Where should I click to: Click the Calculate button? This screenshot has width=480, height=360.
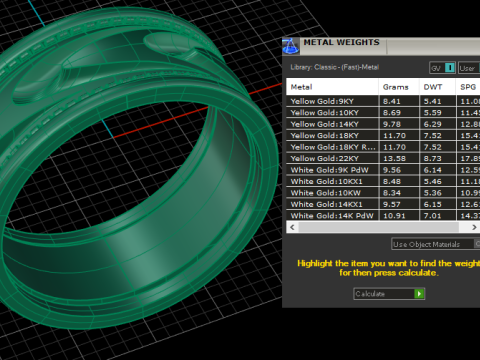click(x=389, y=294)
